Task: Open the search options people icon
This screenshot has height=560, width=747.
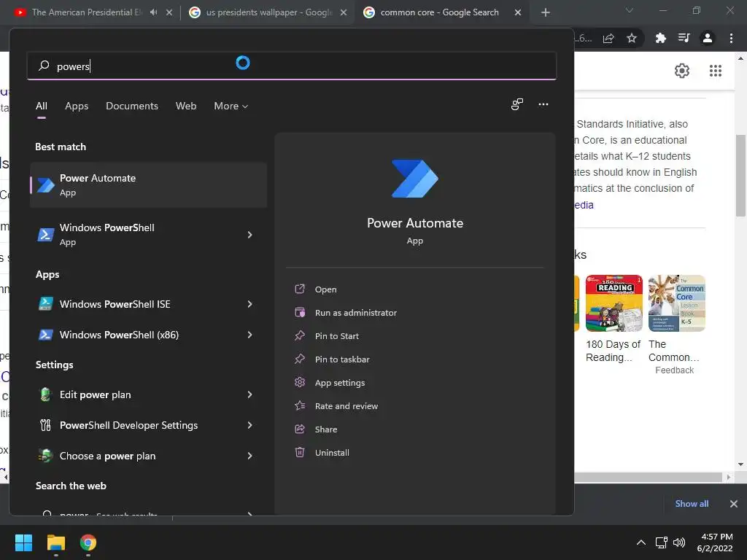Action: click(x=517, y=104)
